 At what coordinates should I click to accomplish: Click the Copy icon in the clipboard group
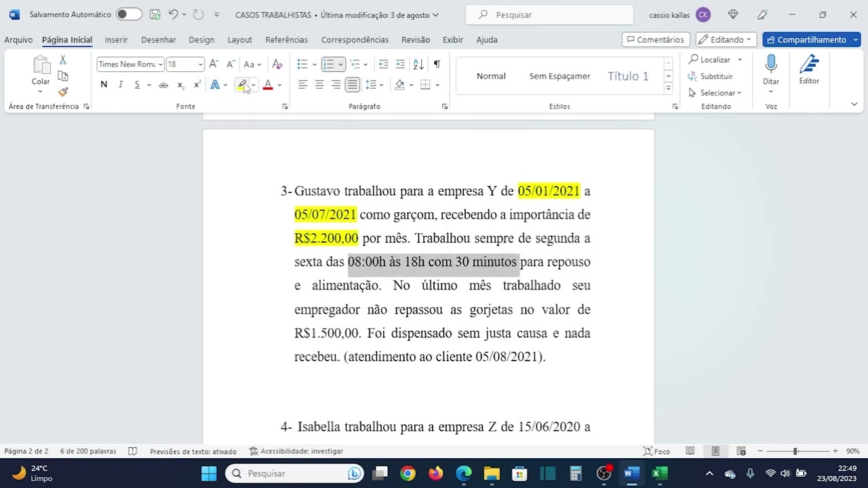[63, 76]
